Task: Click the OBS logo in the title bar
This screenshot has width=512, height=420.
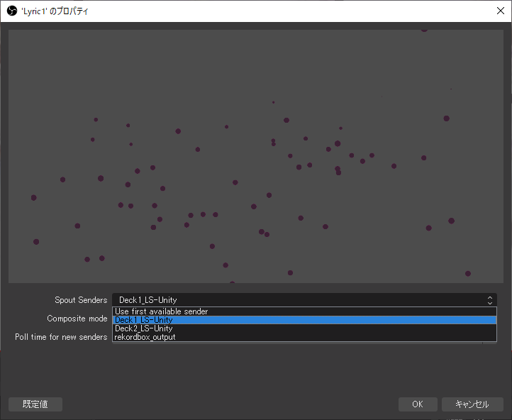Action: (12, 11)
